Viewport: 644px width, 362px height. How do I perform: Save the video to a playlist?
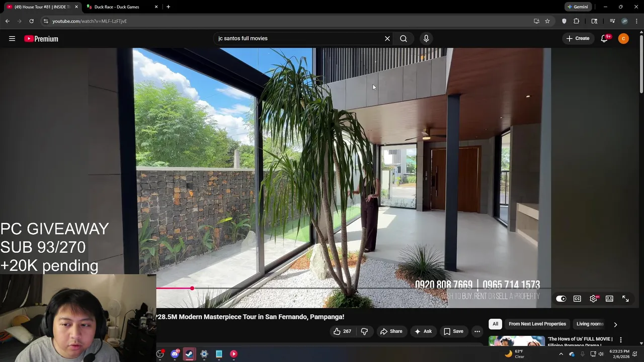[x=453, y=331]
